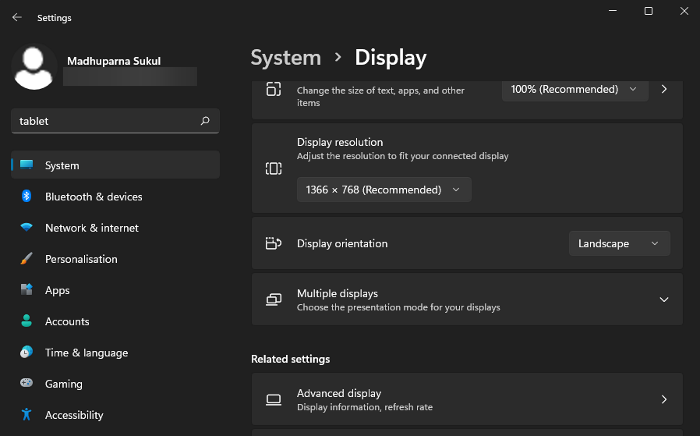Screen dimensions: 700x436
Task: Click the Time & language clock icon
Action: click(x=26, y=352)
